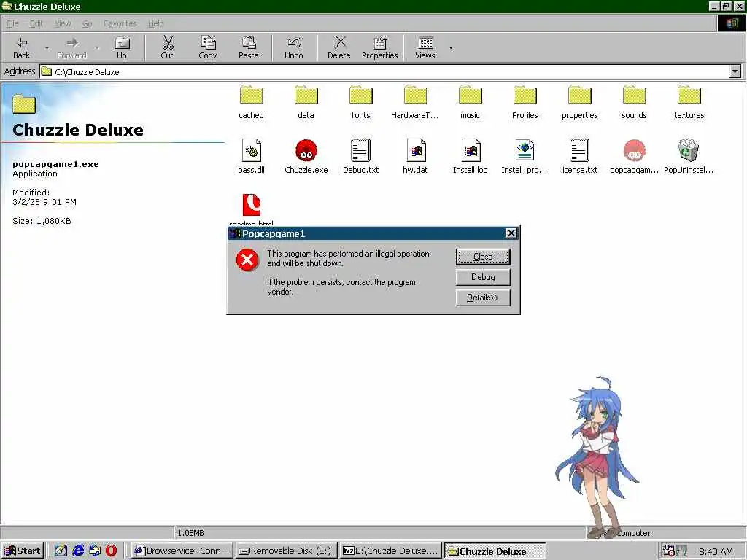Open the Start menu

[23, 551]
